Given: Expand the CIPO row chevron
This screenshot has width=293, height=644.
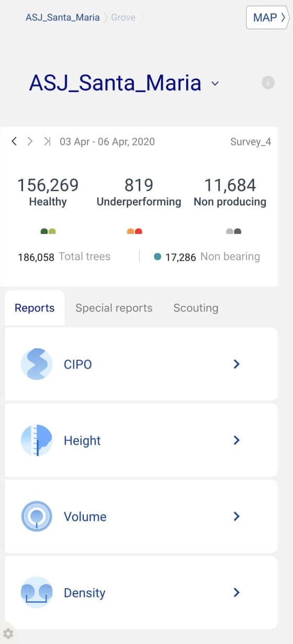Looking at the screenshot, I should [x=236, y=364].
